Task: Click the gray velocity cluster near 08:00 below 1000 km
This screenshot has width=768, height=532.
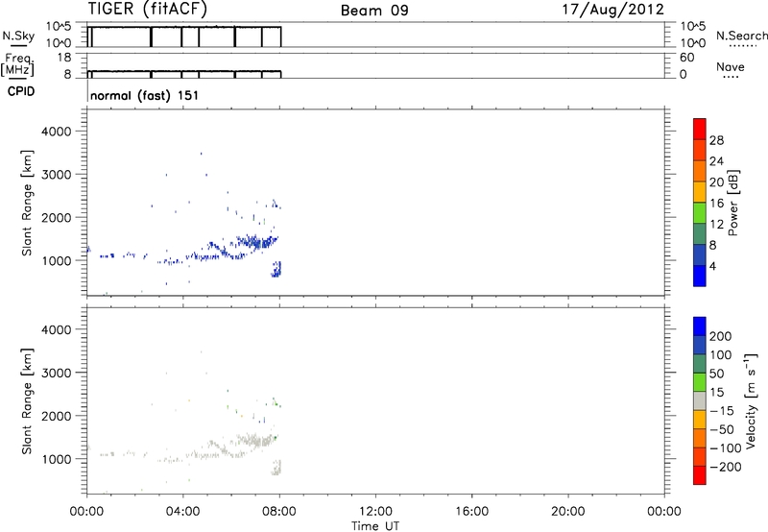Action: [276, 468]
